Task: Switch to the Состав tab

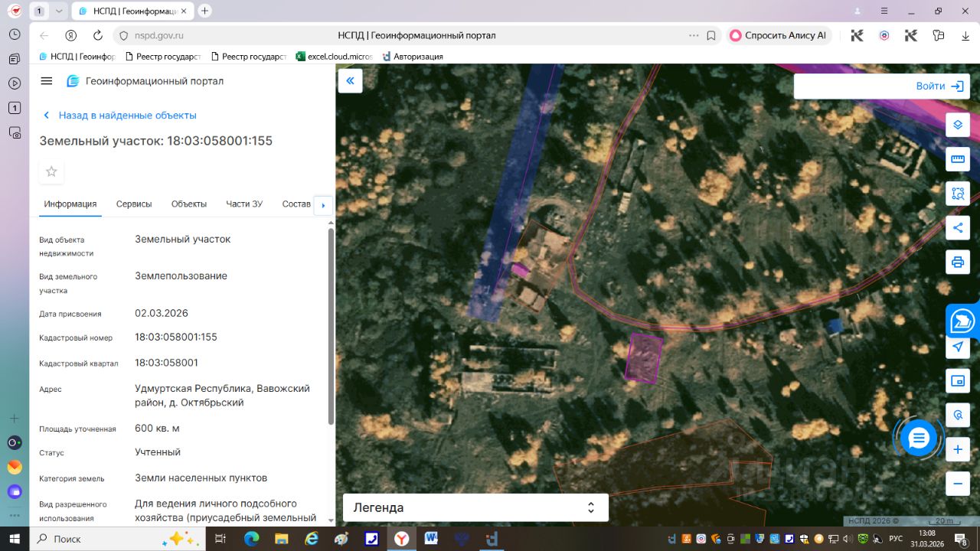Action: (x=296, y=204)
